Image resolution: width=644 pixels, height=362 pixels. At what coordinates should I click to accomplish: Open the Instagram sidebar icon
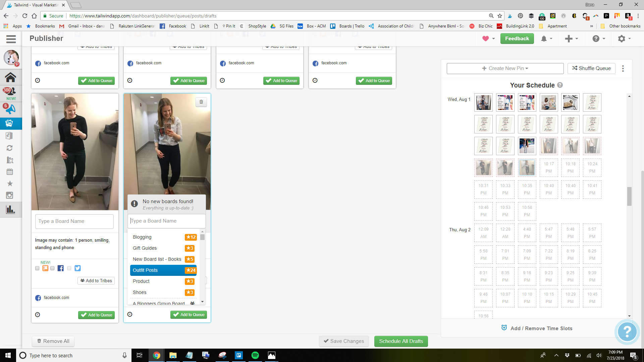pyautogui.click(x=10, y=195)
